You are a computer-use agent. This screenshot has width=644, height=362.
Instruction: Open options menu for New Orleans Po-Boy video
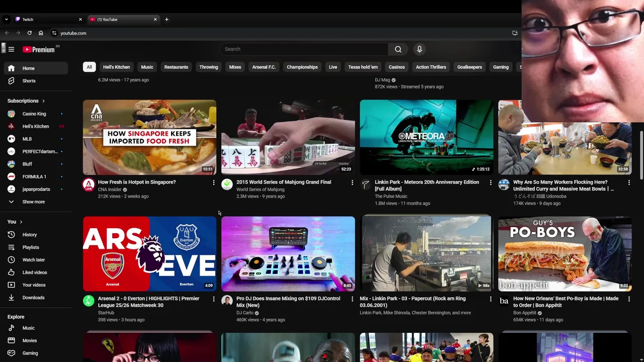629,299
